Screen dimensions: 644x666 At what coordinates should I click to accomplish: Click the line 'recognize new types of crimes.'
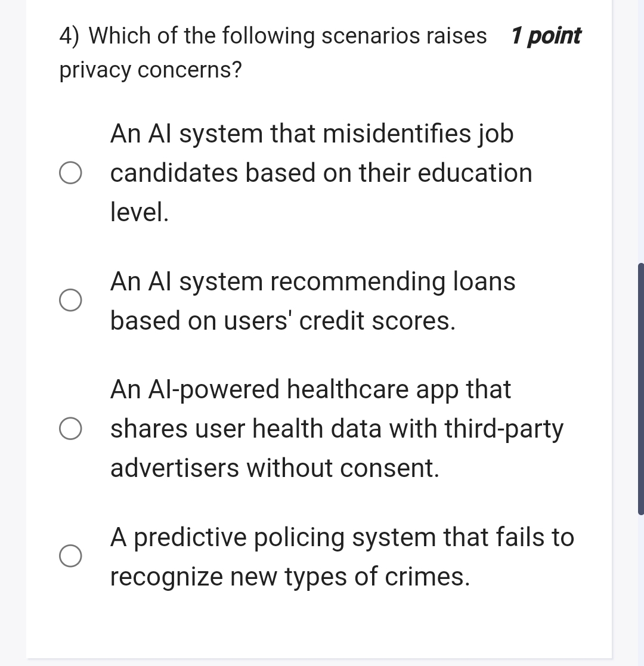tap(290, 577)
